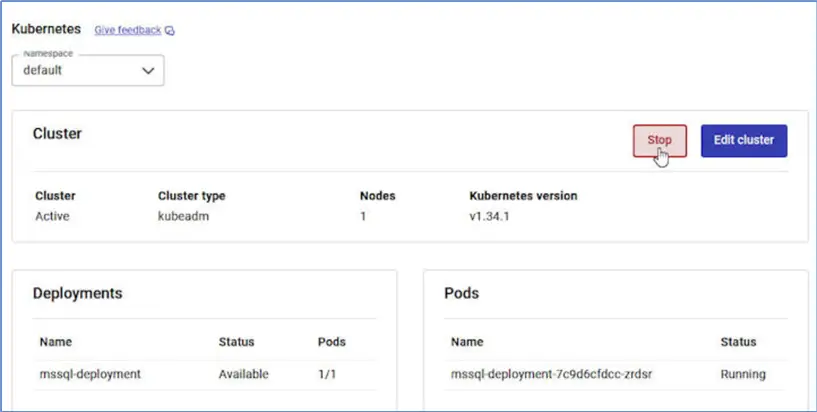Open the Namespace dropdown showing default
817x412 pixels.
pyautogui.click(x=88, y=70)
